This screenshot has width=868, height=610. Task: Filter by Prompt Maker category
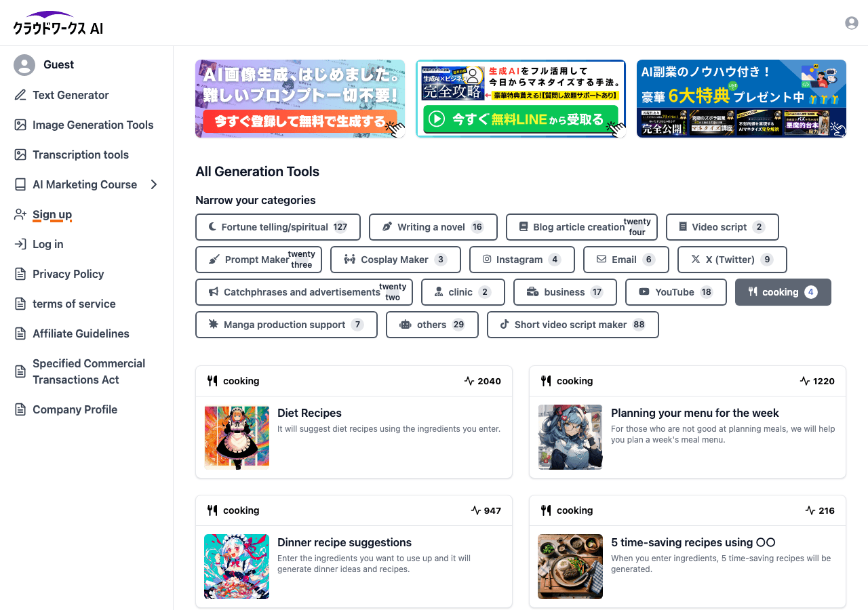click(258, 260)
